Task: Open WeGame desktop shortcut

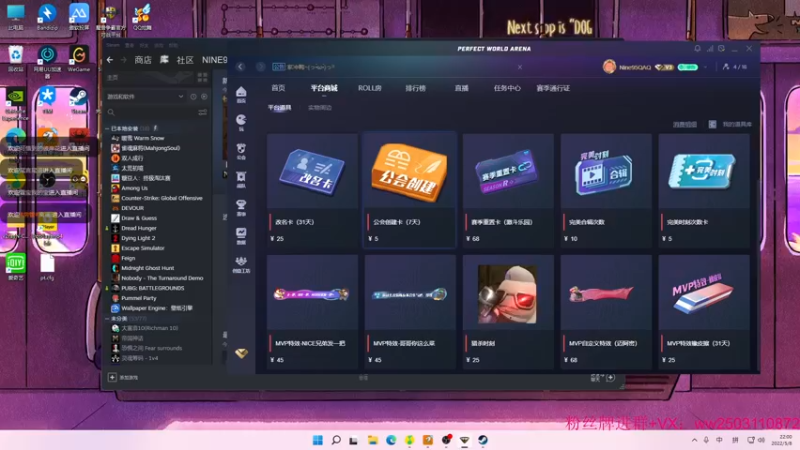Action: pyautogui.click(x=79, y=59)
